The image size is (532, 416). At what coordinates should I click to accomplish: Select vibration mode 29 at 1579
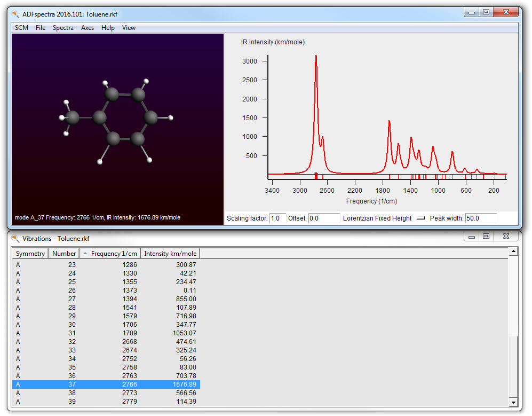(106, 316)
